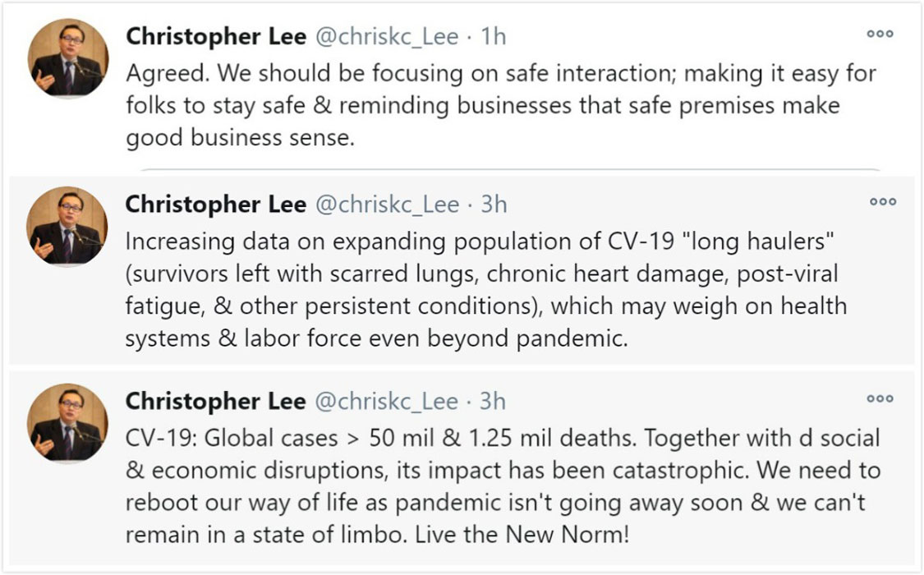Screen dimensions: 924x575
Task: Open the 3h timestamp on 'Global cases' tweet
Action: click(493, 401)
